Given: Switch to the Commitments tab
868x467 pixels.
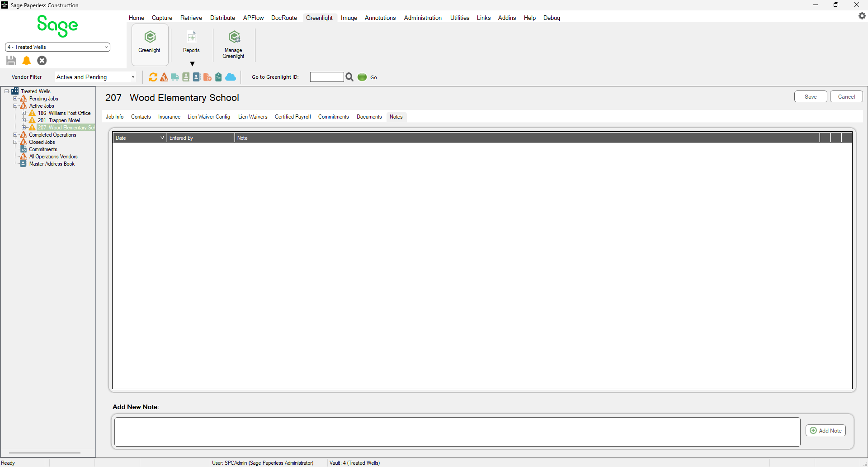Looking at the screenshot, I should tap(333, 117).
